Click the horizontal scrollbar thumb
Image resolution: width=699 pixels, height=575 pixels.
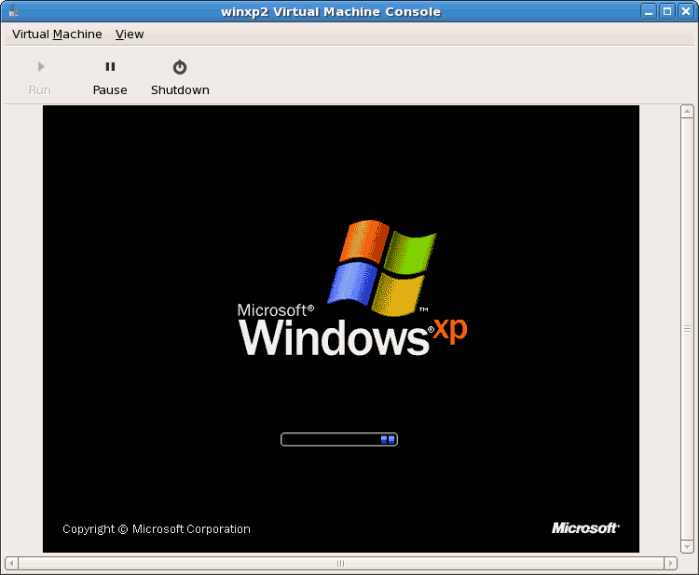340,564
